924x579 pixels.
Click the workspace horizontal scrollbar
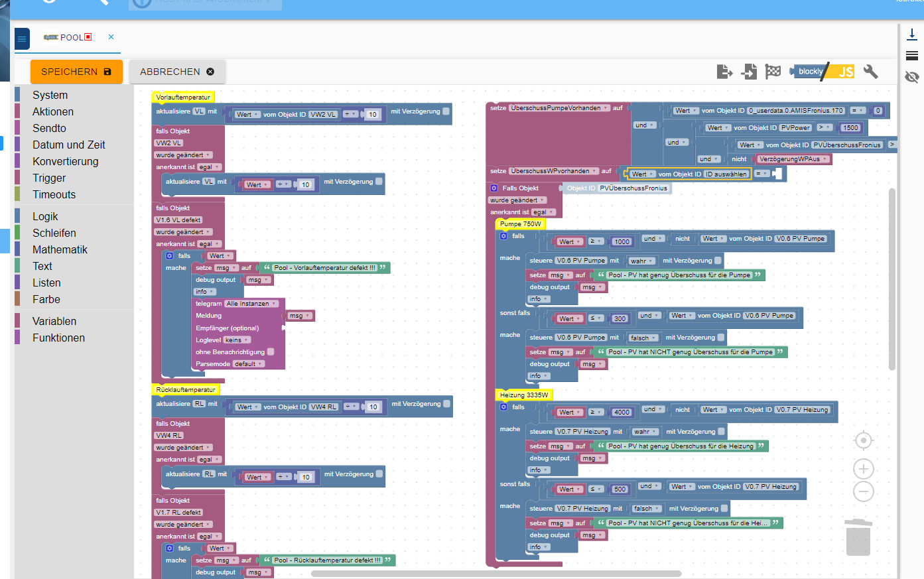496,574
